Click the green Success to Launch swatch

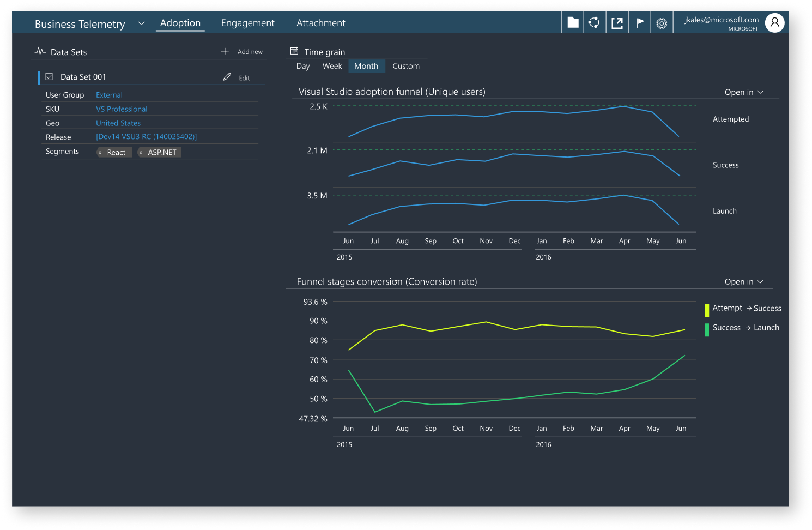point(707,330)
